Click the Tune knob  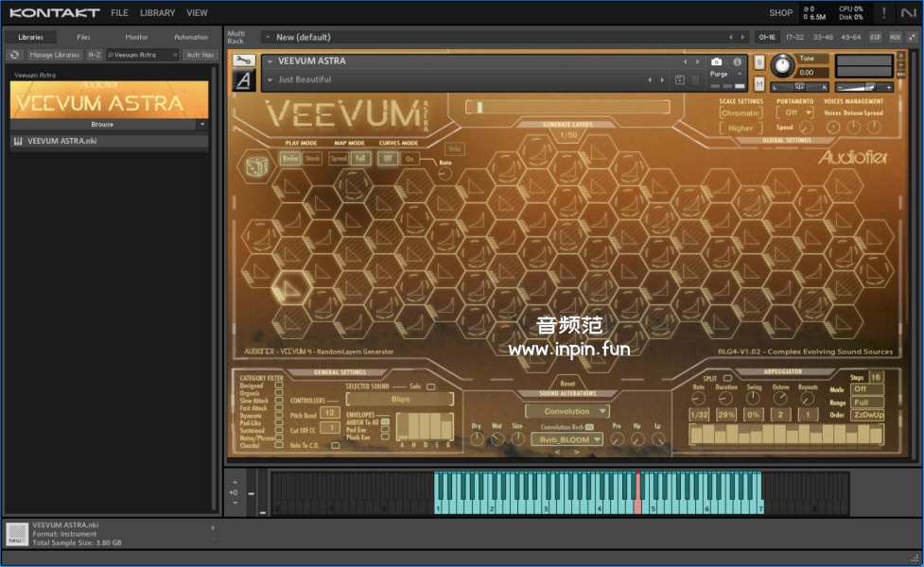click(x=782, y=66)
